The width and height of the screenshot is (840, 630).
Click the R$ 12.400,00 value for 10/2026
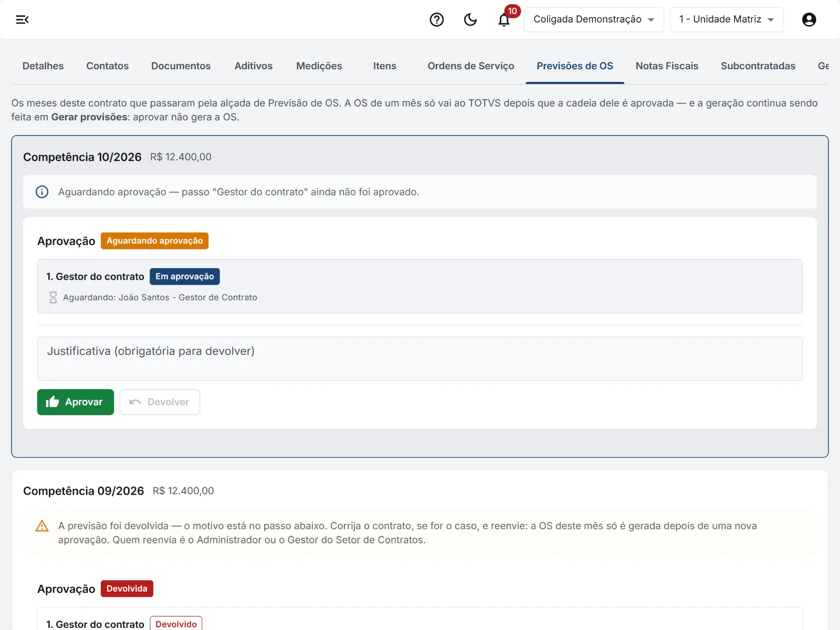tap(181, 157)
